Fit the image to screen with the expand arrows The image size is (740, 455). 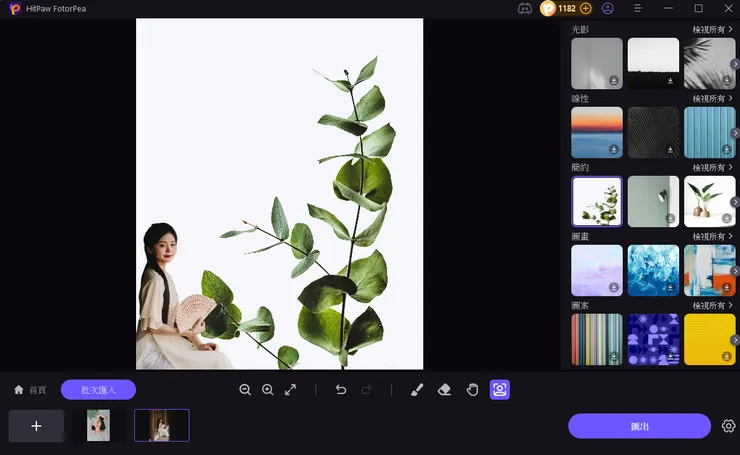pos(291,390)
